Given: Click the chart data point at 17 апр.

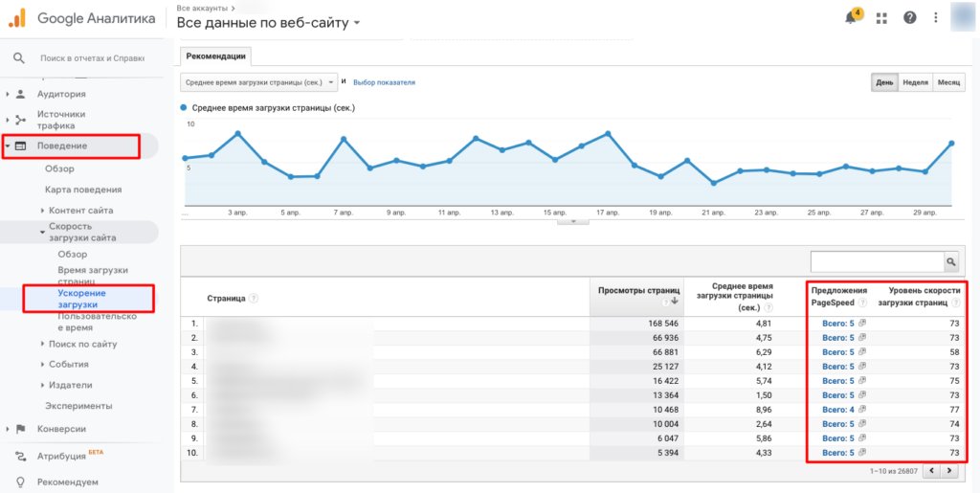Looking at the screenshot, I should (608, 133).
